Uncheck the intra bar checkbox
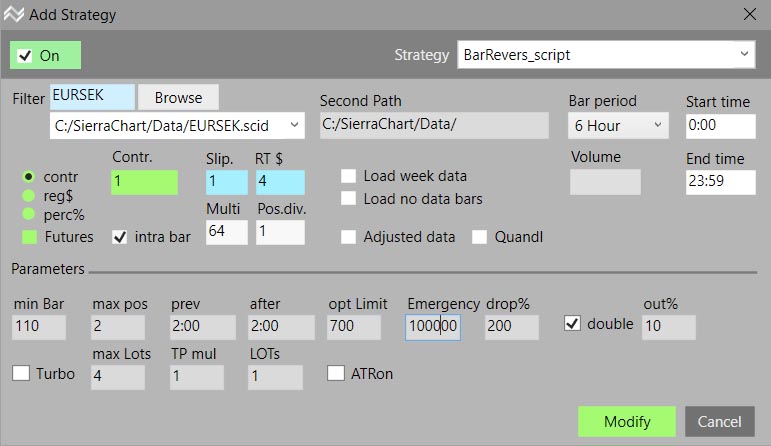The height and width of the screenshot is (446, 771). coord(119,237)
